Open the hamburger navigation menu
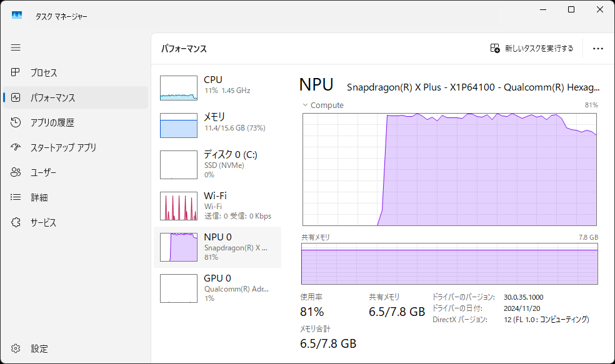Screen dimensions: 615x364 pos(15,47)
